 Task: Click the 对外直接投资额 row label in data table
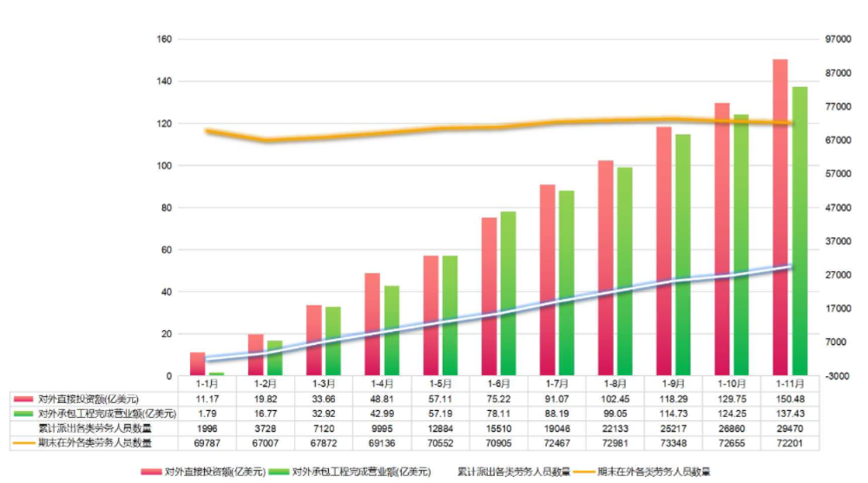click(89, 398)
